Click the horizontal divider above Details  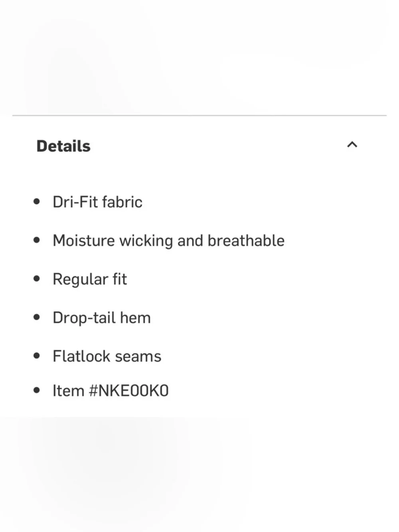(199, 115)
